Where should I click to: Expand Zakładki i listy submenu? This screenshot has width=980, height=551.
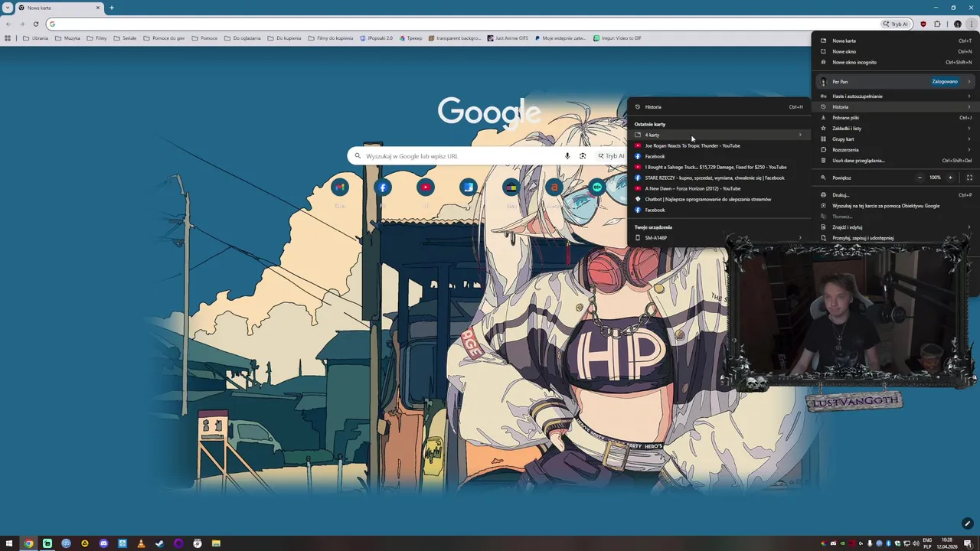tap(895, 129)
